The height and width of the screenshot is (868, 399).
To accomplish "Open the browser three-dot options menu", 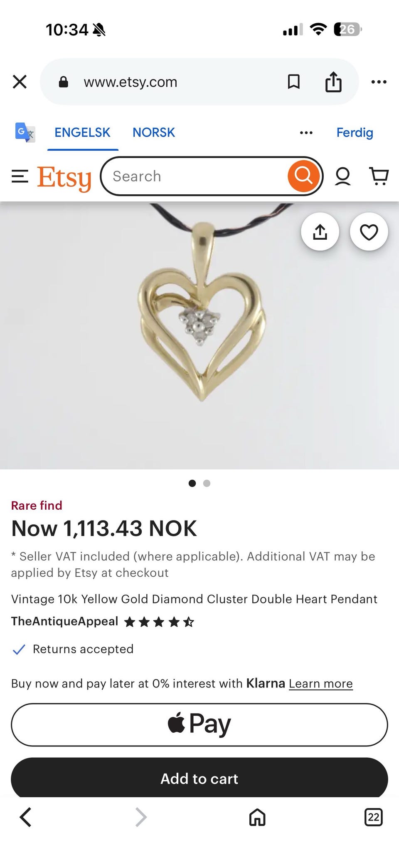I will (379, 82).
